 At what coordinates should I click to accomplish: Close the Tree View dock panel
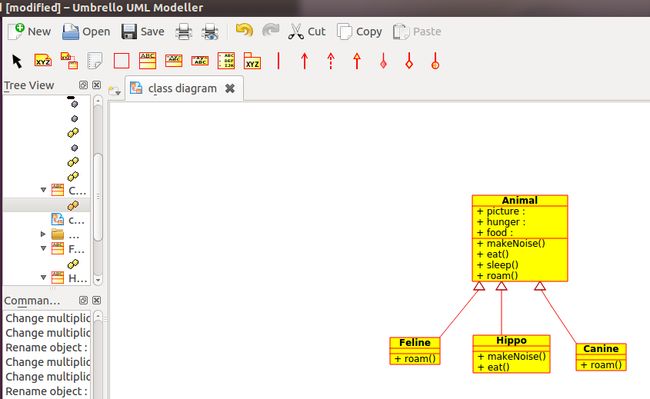tap(97, 85)
